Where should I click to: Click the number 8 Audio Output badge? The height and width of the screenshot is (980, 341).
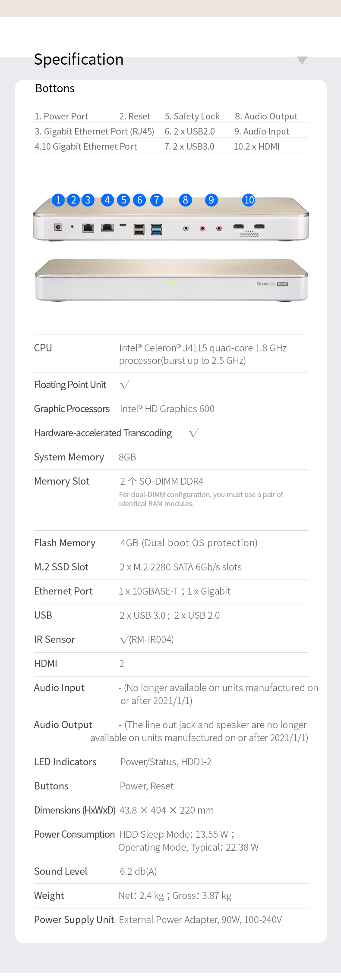click(x=186, y=200)
